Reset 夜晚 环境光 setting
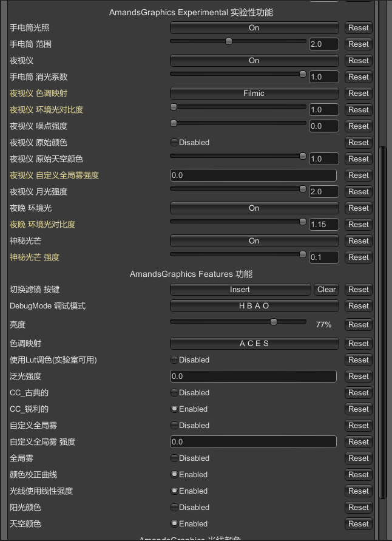Screen dimensions: 392x541 pyautogui.click(x=359, y=208)
